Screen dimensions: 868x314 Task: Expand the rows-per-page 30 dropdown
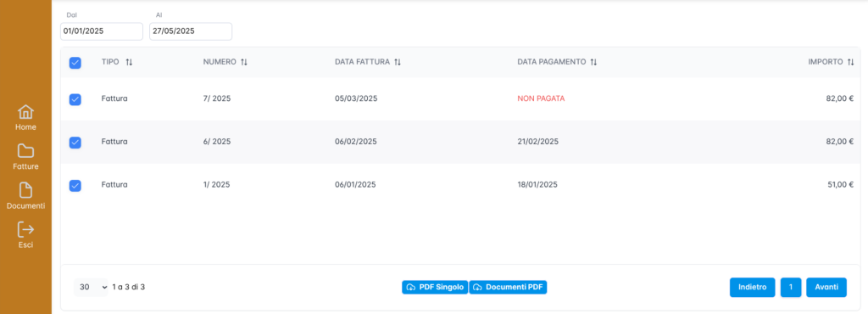pos(92,288)
